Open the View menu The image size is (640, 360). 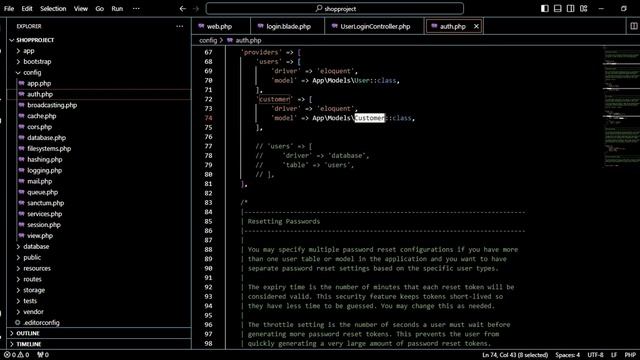pos(81,9)
